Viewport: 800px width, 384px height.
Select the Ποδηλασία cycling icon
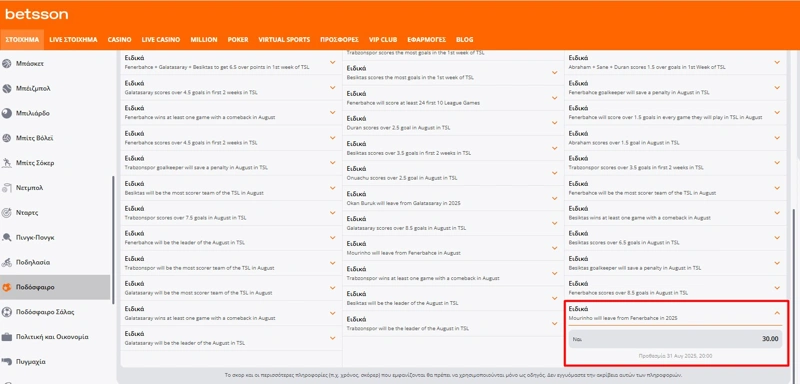pos(7,263)
